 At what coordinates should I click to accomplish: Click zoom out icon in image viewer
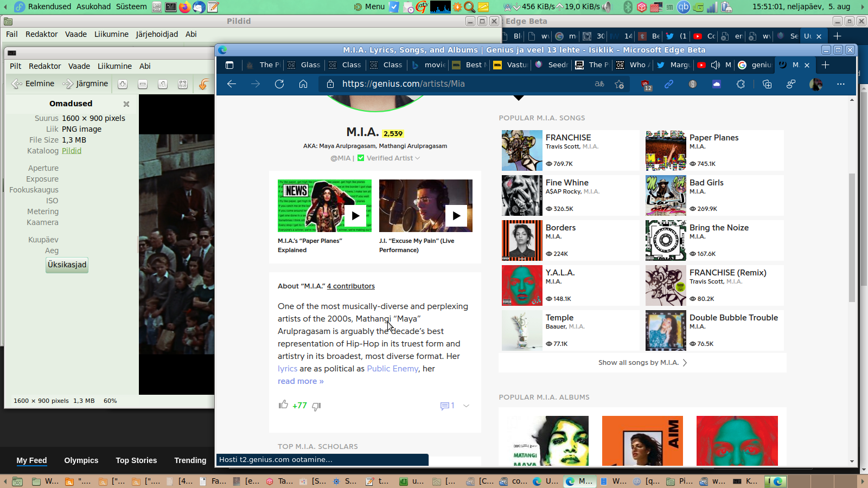click(x=143, y=84)
